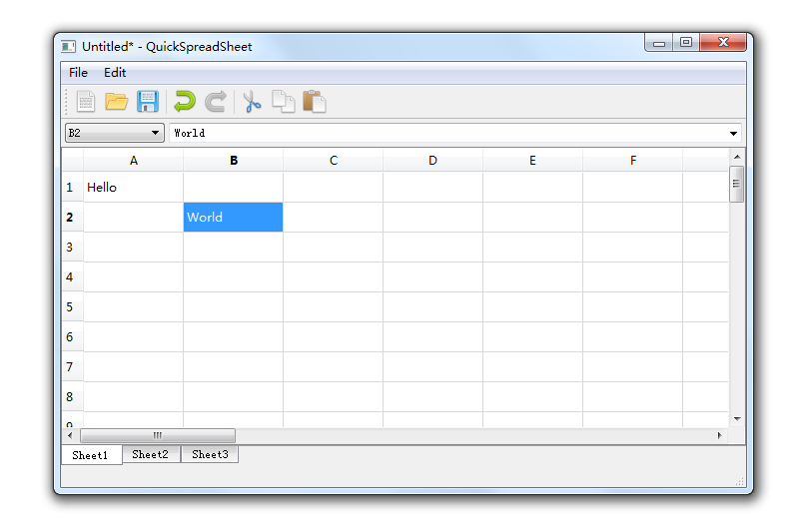Minimize the QuickSpreadSheet window
The image size is (805, 532).
[659, 43]
